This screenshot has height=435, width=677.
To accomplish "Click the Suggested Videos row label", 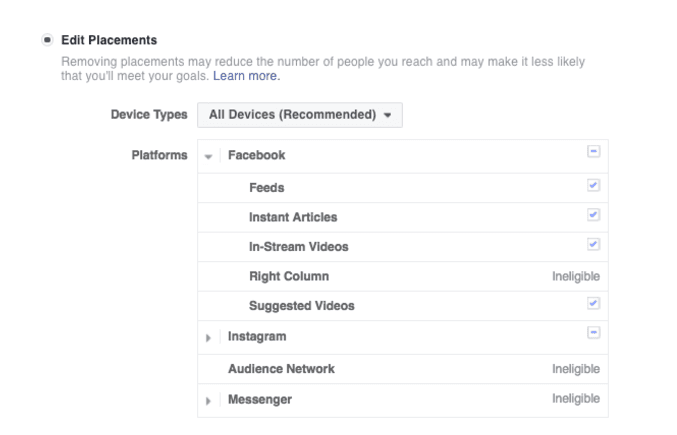I will [x=301, y=305].
